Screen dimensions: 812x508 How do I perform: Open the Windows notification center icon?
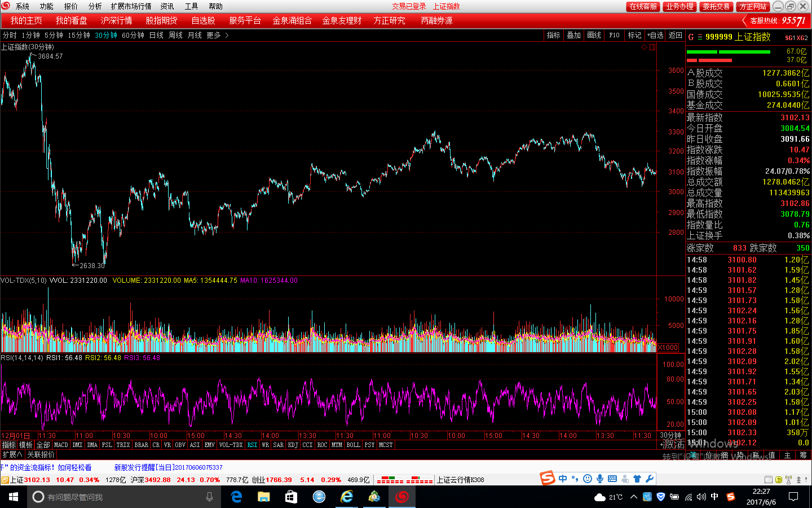793,497
